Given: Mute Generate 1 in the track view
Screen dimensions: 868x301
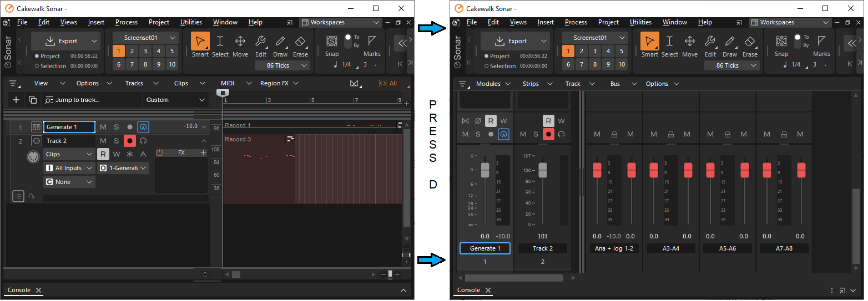Looking at the screenshot, I should click(x=103, y=127).
